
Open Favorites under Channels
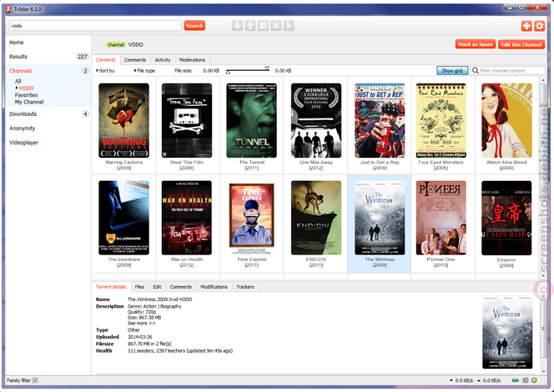point(26,95)
